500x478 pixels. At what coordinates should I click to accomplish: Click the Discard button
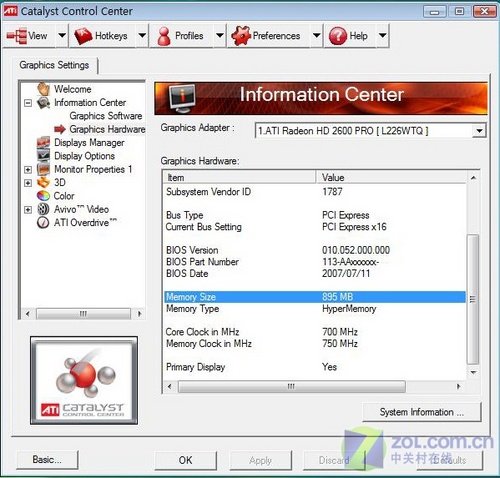pyautogui.click(x=334, y=460)
